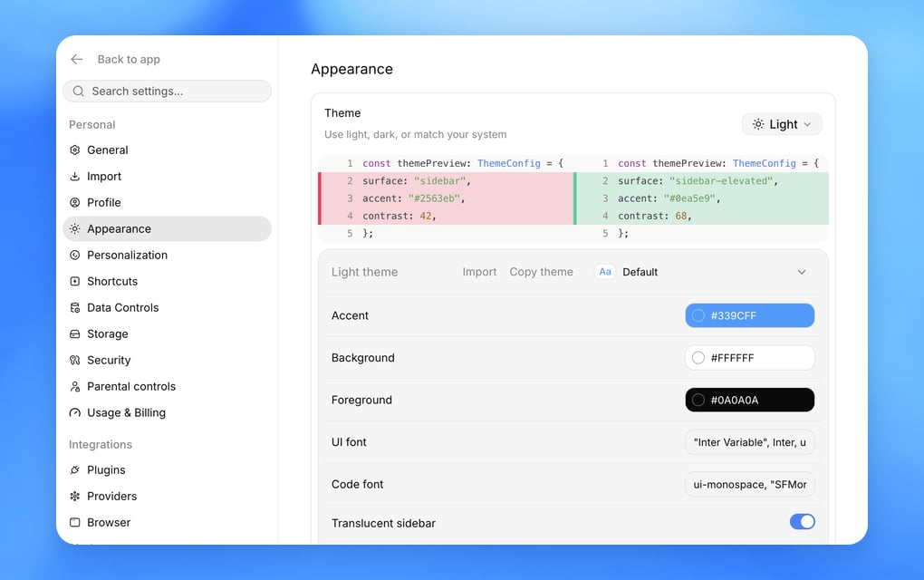Viewport: 924px width, 580px height.
Task: Click the Background color swatch circle
Action: (698, 358)
